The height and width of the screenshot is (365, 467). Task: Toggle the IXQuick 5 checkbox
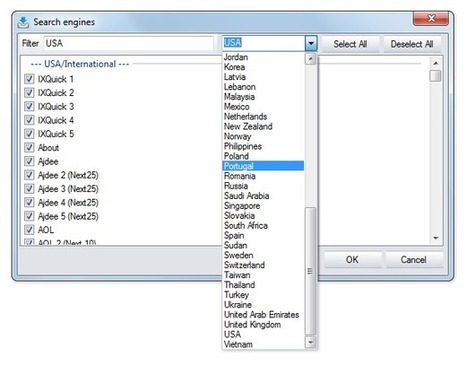pos(29,134)
